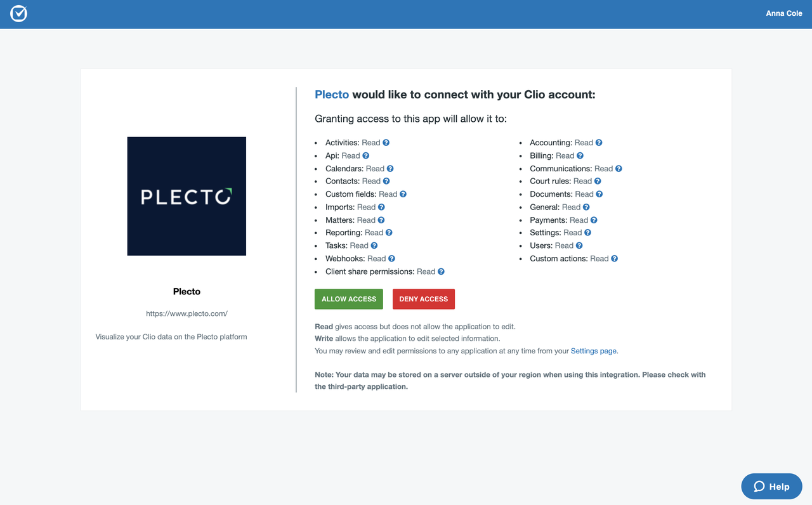Open the Settings page link
The width and height of the screenshot is (812, 505).
click(593, 351)
